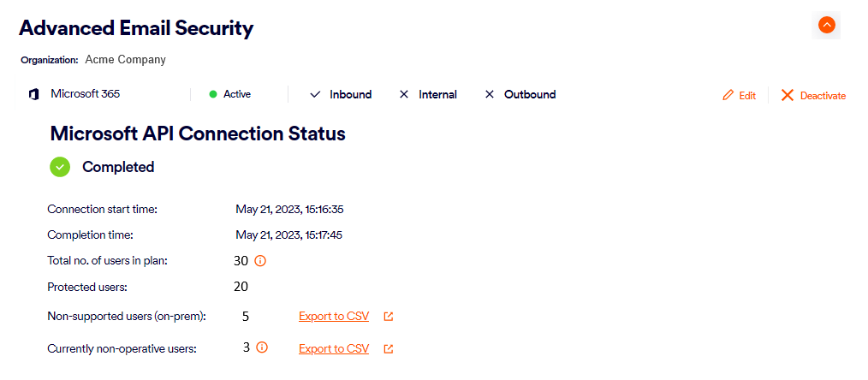Image resolution: width=868 pixels, height=380 pixels.
Task: Click external link icon for non-operative users export
Action: tap(389, 349)
